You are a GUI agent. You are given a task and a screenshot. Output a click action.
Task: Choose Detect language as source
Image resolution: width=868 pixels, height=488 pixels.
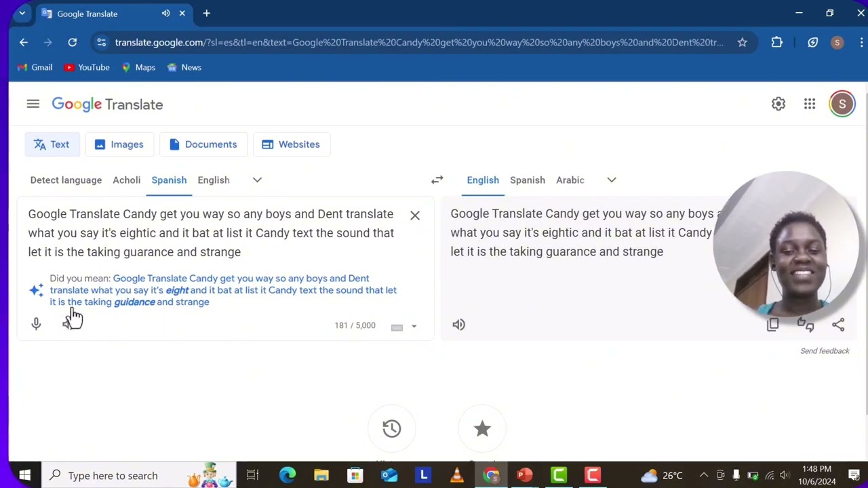click(66, 180)
